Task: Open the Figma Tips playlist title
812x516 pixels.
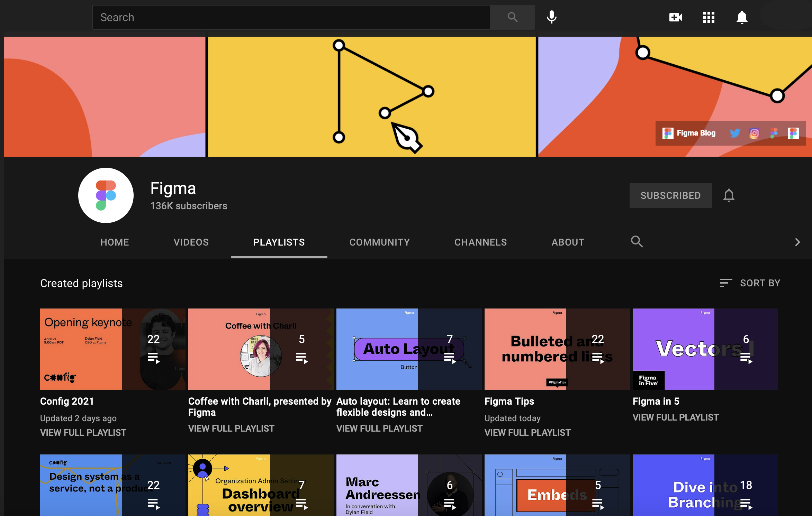Action: tap(509, 401)
